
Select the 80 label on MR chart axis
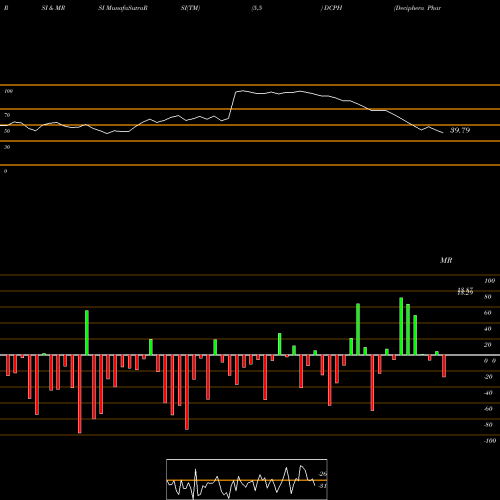488,297
